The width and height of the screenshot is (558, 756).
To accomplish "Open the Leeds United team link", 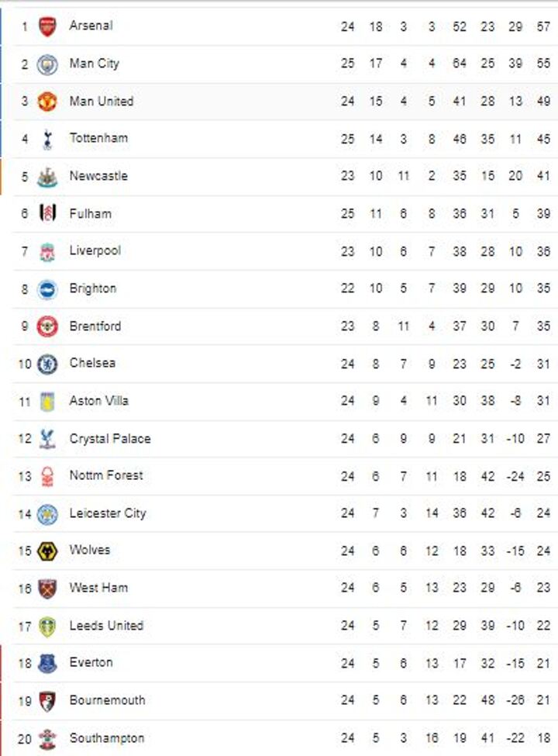I will point(106,625).
